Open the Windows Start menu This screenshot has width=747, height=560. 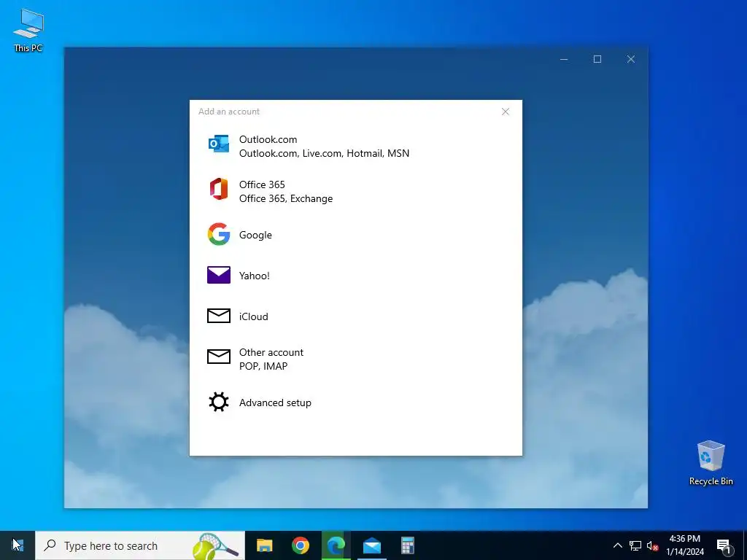coord(18,545)
